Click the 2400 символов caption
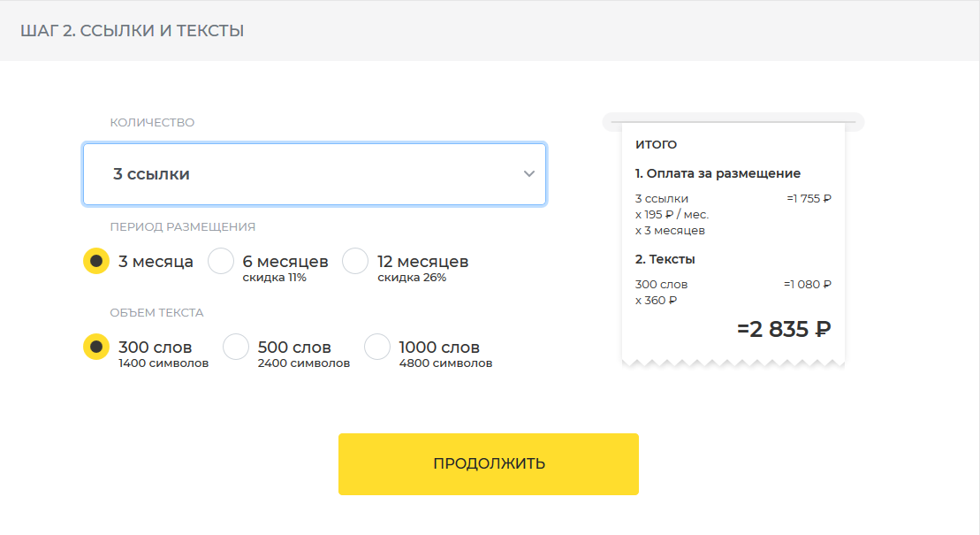The width and height of the screenshot is (980, 535). pyautogui.click(x=303, y=363)
